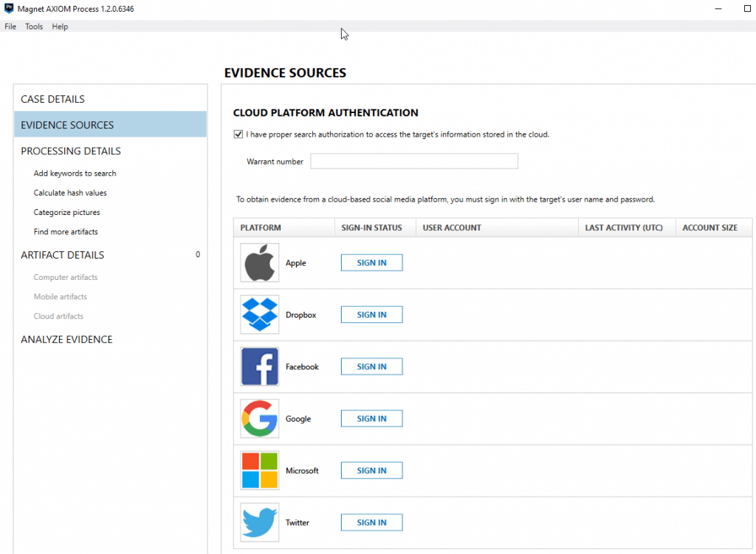This screenshot has height=554, width=756.
Task: Click the Microsoft platform logo icon
Action: [259, 471]
